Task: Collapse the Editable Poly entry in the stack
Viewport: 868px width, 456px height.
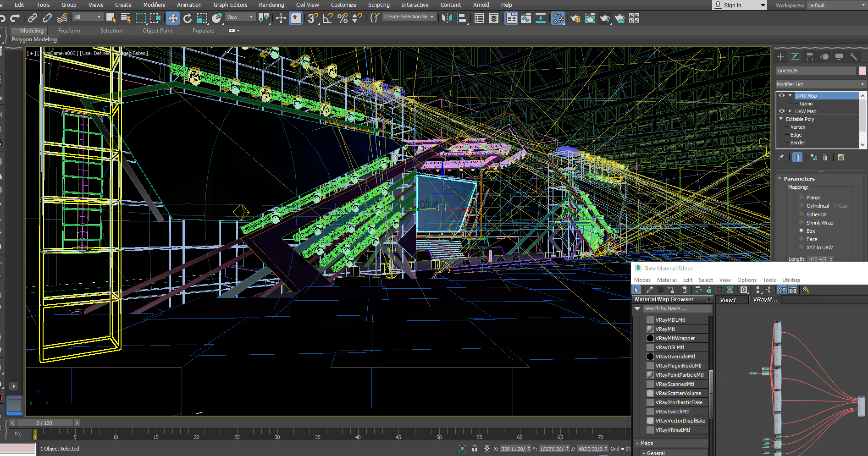Action: (781, 119)
